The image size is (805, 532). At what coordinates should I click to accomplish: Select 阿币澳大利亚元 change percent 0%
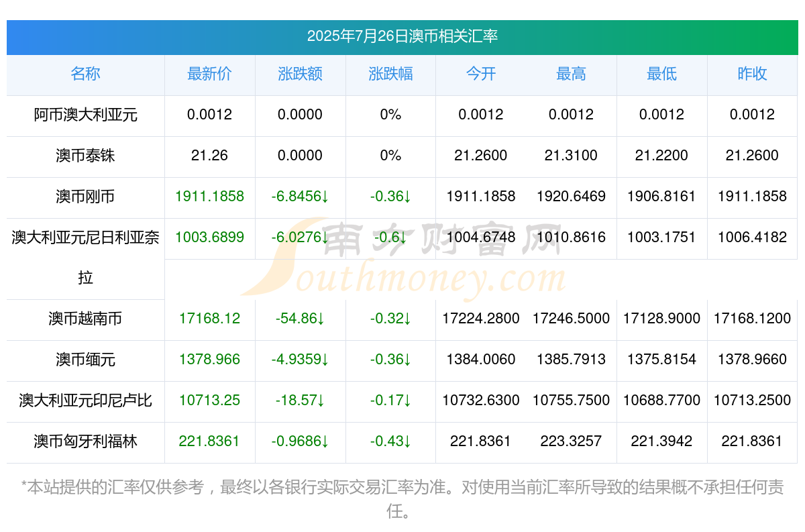tap(390, 115)
